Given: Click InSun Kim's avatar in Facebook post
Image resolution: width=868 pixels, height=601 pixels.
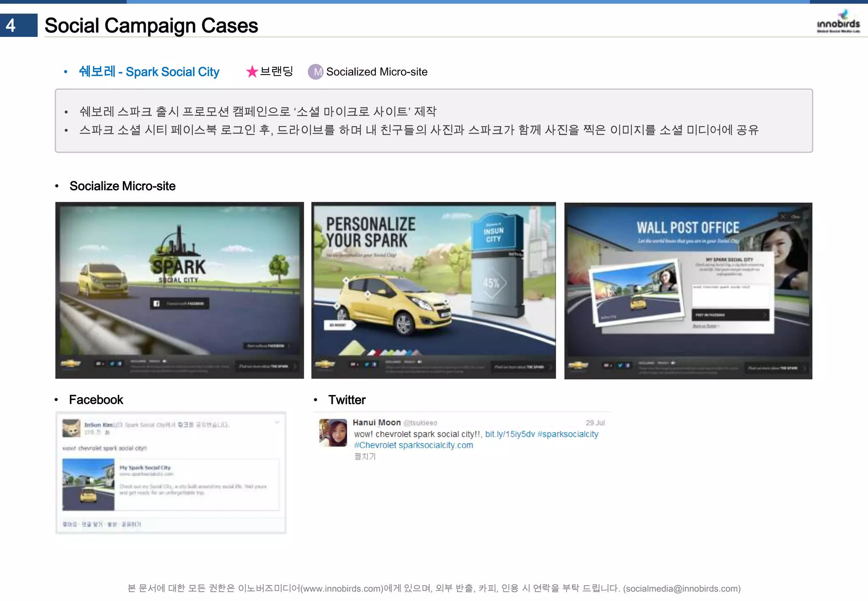Looking at the screenshot, I should point(71,428).
